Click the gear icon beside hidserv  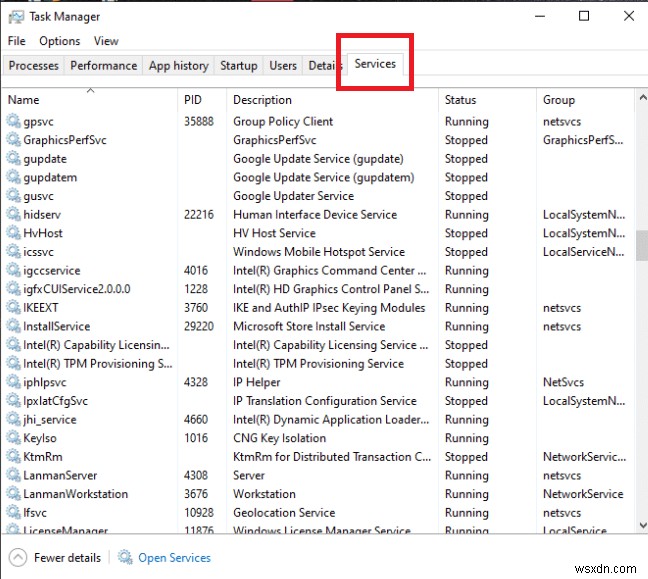tap(13, 214)
